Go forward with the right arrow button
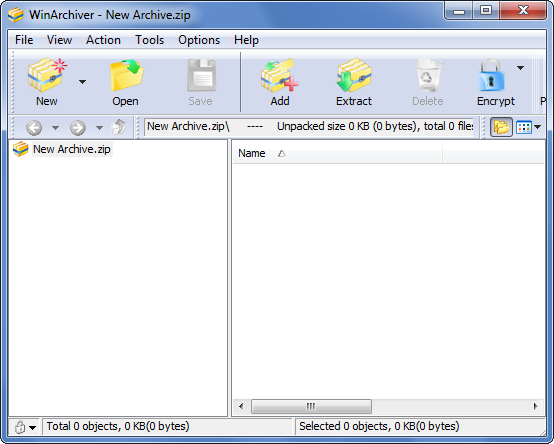The image size is (554, 444). pos(78,128)
